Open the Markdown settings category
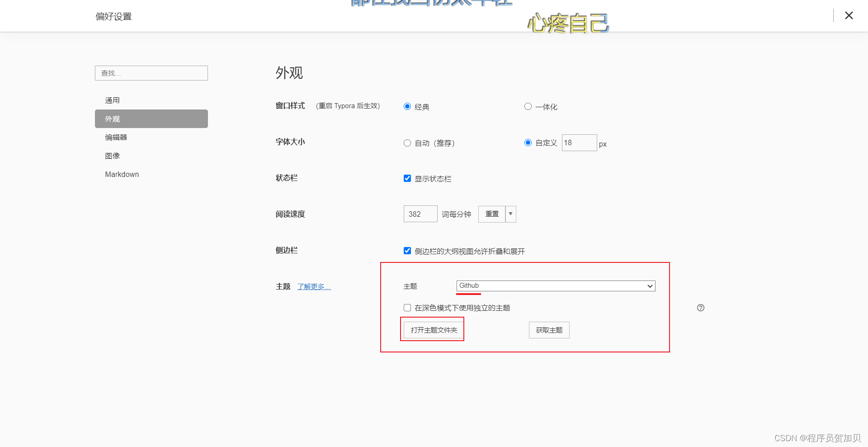The width and height of the screenshot is (868, 447). (151, 174)
